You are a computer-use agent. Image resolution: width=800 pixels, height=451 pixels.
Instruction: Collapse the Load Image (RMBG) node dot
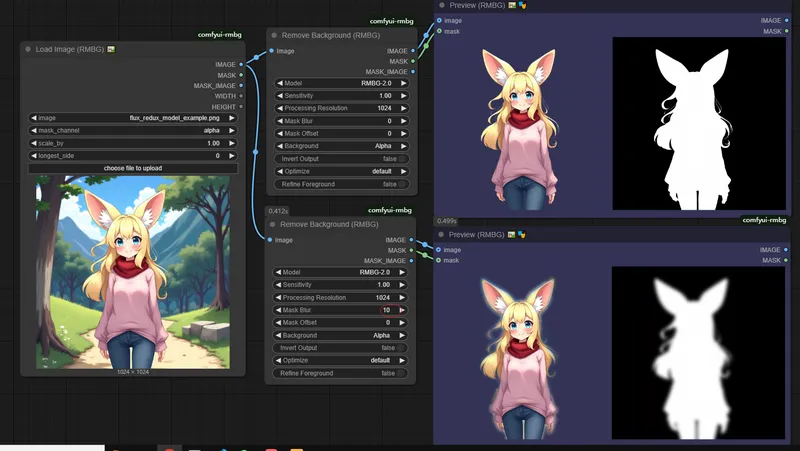tap(27, 49)
